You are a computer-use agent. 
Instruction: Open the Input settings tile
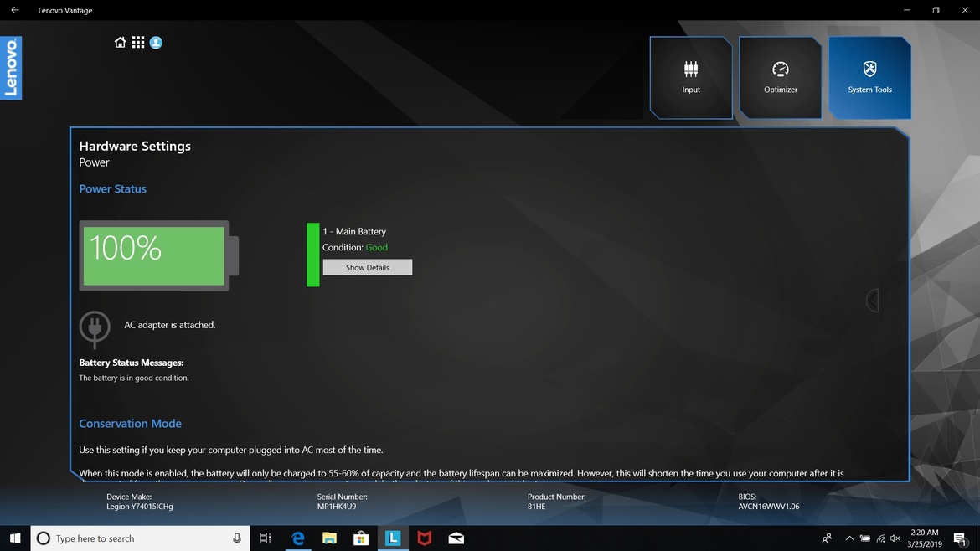(x=691, y=78)
